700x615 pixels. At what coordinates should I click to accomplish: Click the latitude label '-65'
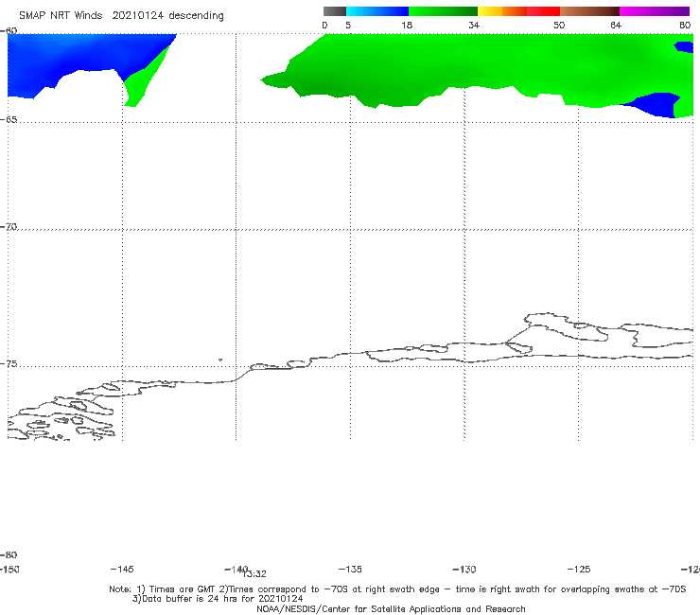(9, 120)
